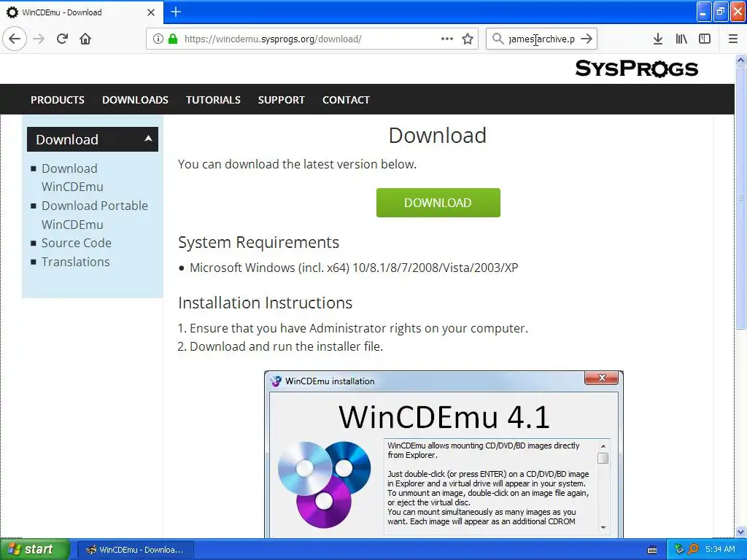747x560 pixels.
Task: Close the WinCDEmu - Download tab
Action: 151,12
